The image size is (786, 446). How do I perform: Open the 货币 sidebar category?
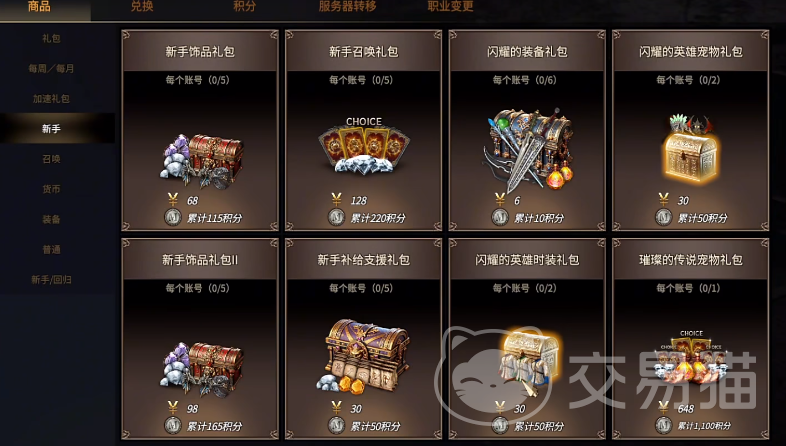coord(51,188)
